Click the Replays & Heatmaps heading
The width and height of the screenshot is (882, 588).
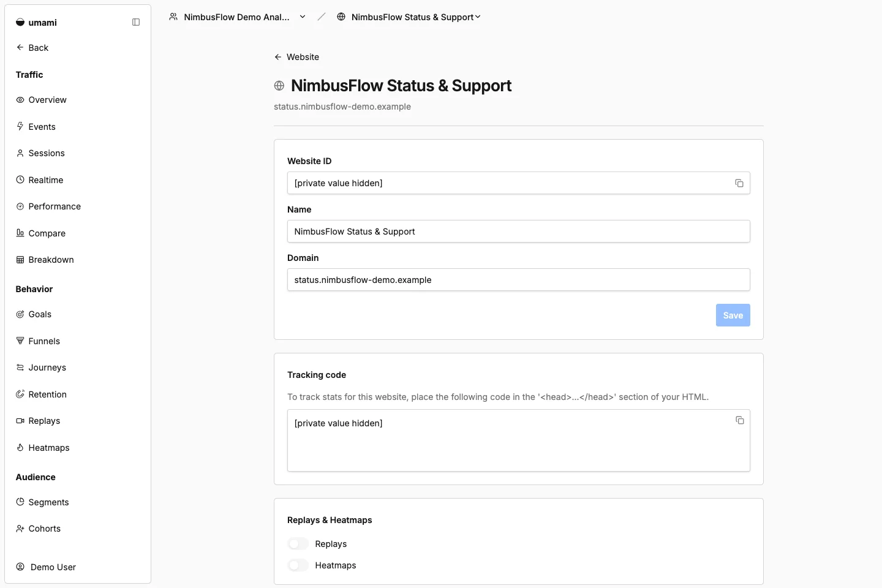pyautogui.click(x=330, y=520)
